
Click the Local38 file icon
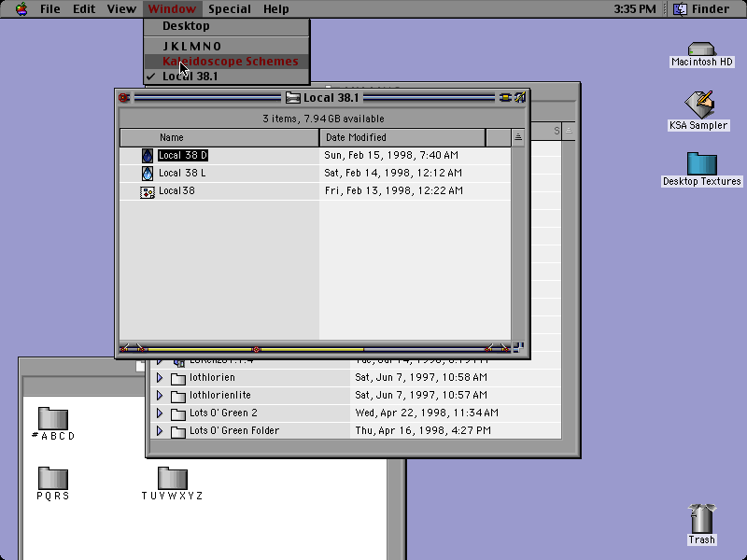coord(147,191)
